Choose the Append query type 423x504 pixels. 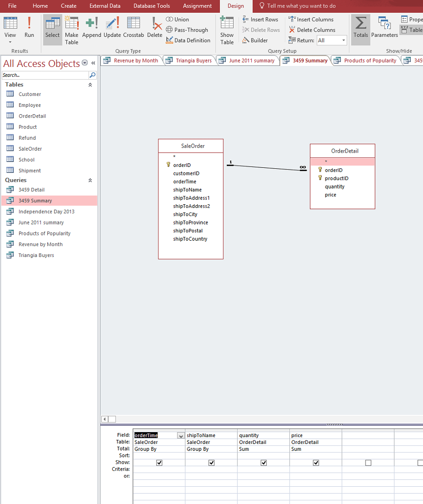pos(91,27)
